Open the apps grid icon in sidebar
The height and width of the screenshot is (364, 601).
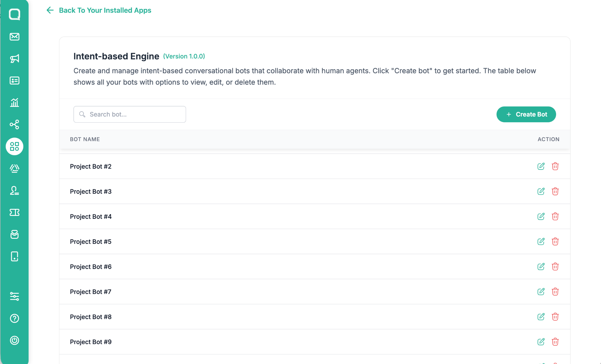pyautogui.click(x=14, y=146)
